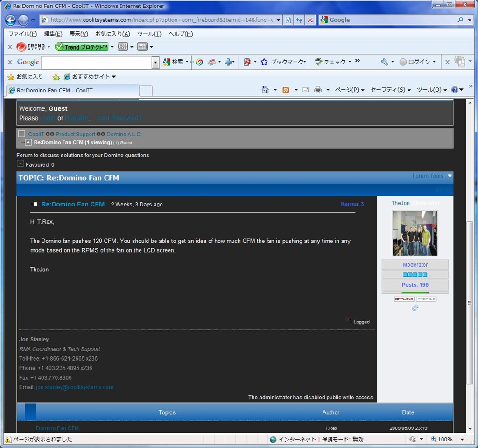Click the wireless signal icon in Trend toolbar
This screenshot has height=448, width=478.
click(123, 47)
